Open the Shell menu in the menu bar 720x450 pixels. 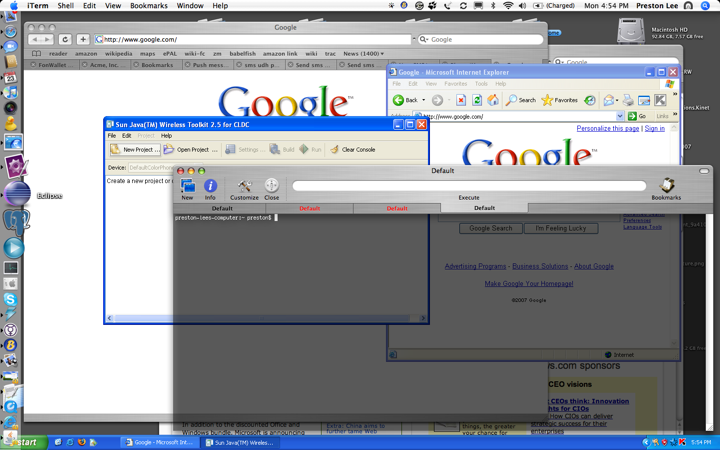(65, 6)
